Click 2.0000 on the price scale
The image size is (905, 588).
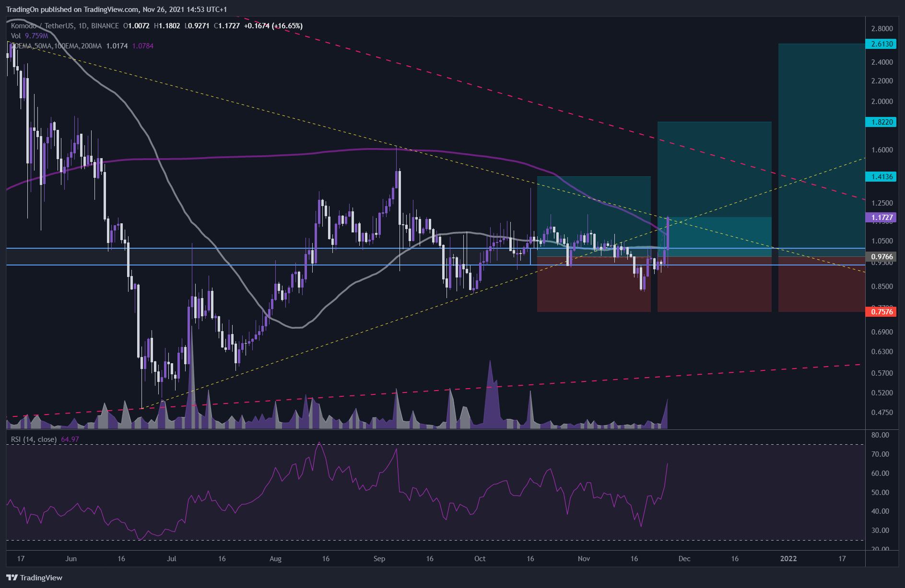pos(882,102)
